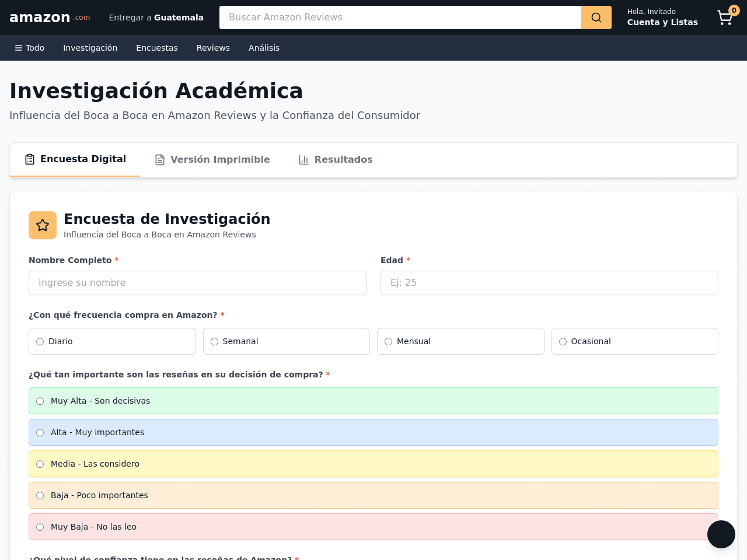
Task: Click the clipboard icon on Encuesta Digital tab
Action: point(30,159)
